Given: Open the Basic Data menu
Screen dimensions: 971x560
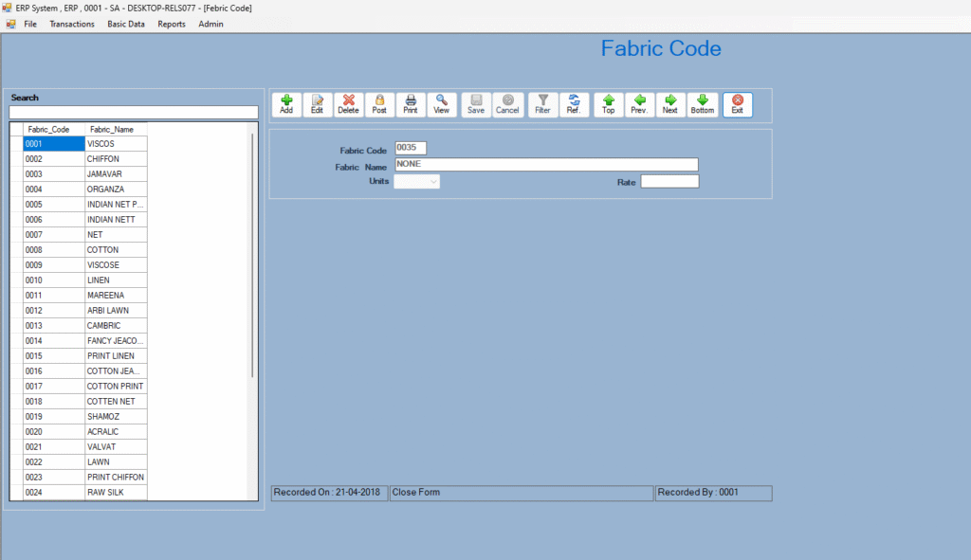Looking at the screenshot, I should 126,24.
